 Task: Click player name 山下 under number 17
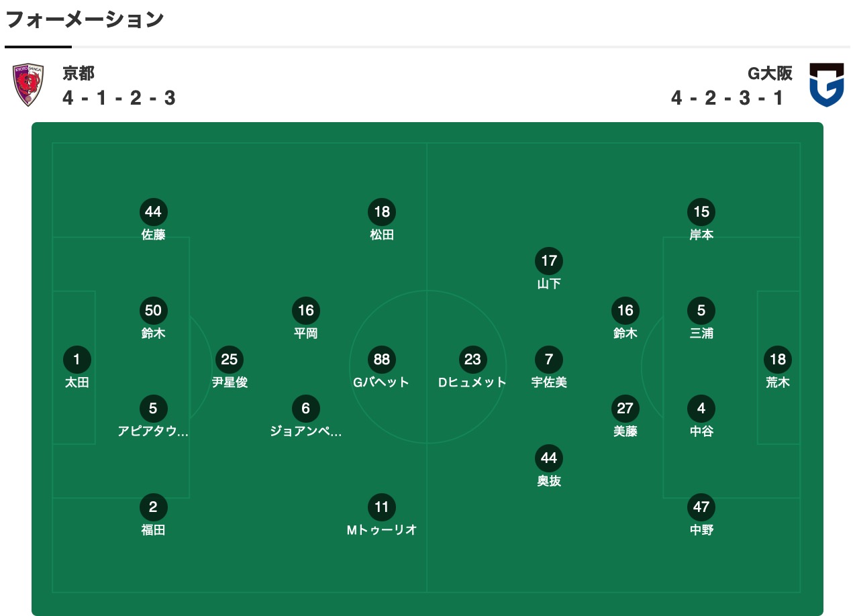[549, 284]
